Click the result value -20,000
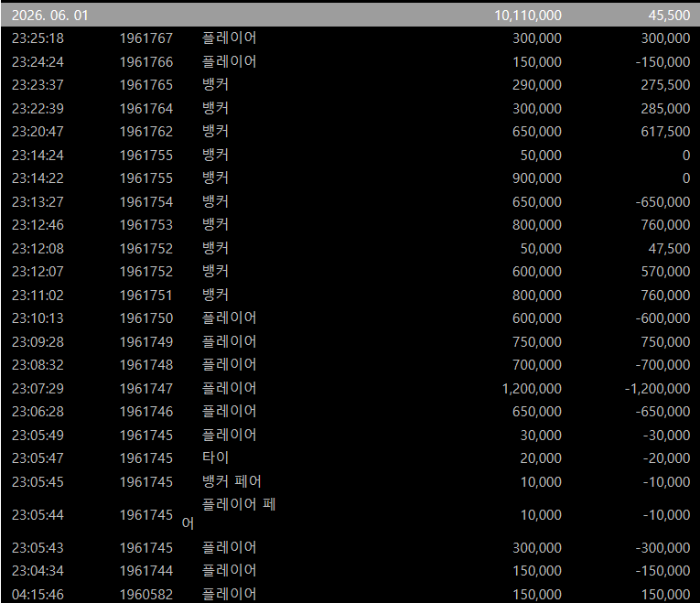 666,458
